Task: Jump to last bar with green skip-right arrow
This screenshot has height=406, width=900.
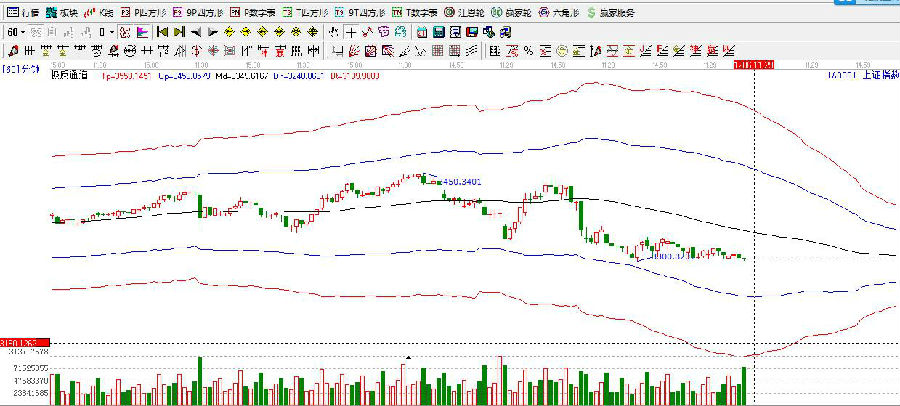Action: pyautogui.click(x=179, y=32)
